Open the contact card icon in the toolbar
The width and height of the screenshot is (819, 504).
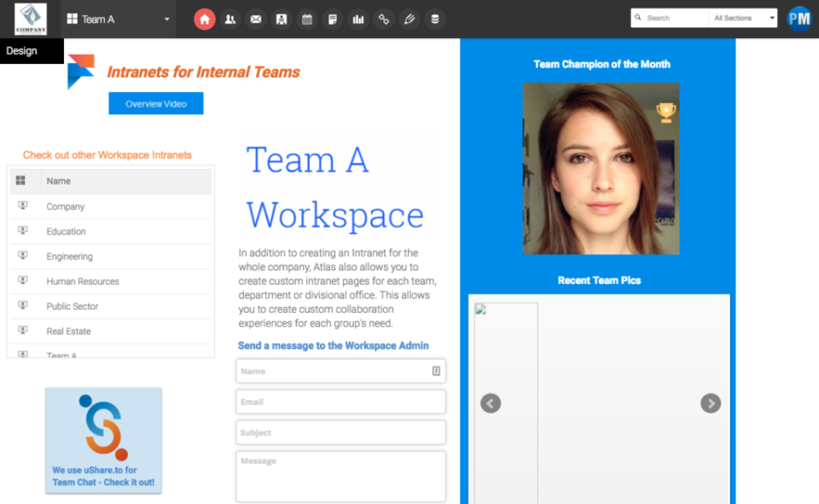point(282,19)
